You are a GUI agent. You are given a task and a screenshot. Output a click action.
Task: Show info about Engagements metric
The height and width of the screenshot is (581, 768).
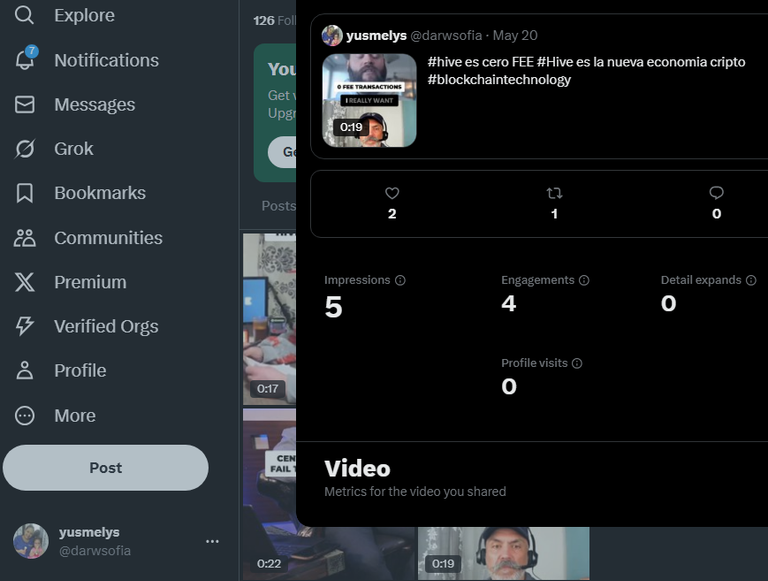(x=584, y=280)
